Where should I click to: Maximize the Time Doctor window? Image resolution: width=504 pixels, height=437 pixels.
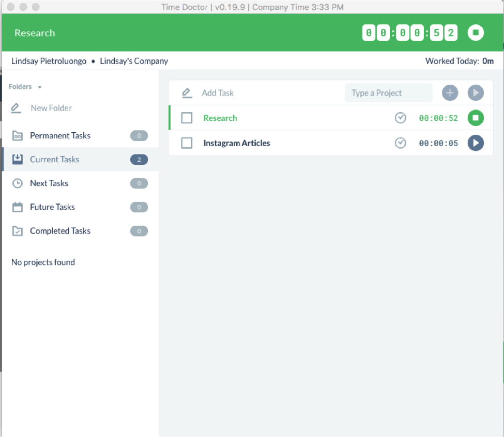click(36, 7)
